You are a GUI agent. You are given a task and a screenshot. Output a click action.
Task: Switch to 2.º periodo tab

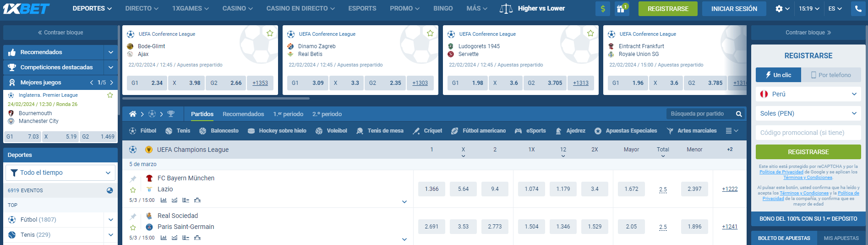(x=327, y=114)
